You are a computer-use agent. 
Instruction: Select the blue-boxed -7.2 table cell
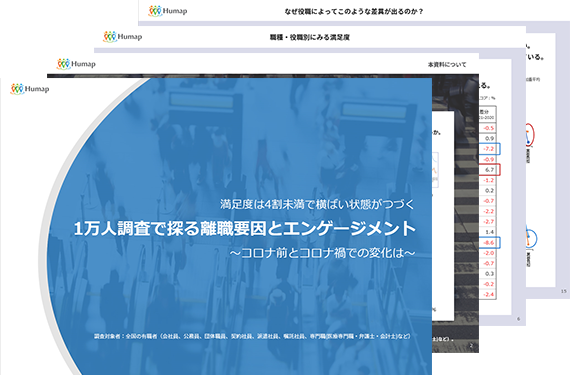click(490, 149)
